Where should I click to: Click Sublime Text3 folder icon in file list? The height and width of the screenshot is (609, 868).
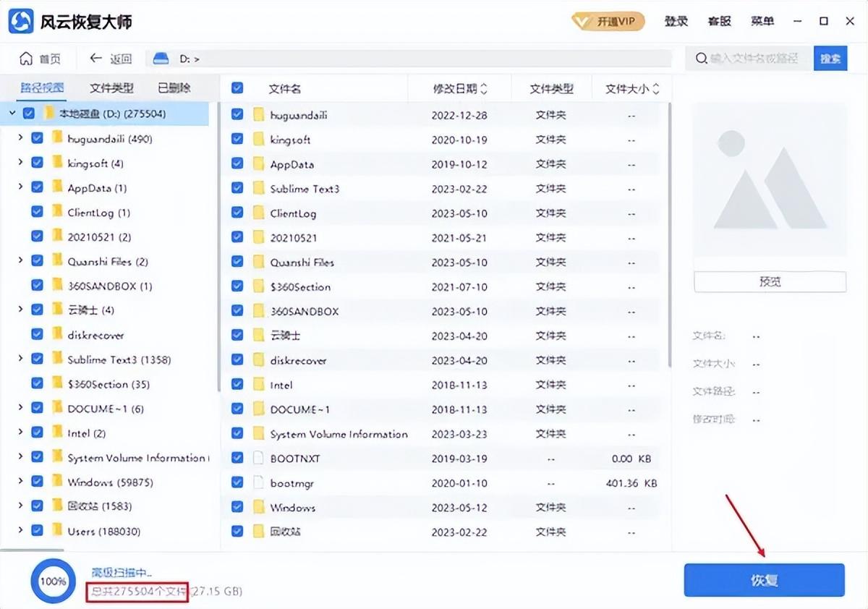coord(258,188)
